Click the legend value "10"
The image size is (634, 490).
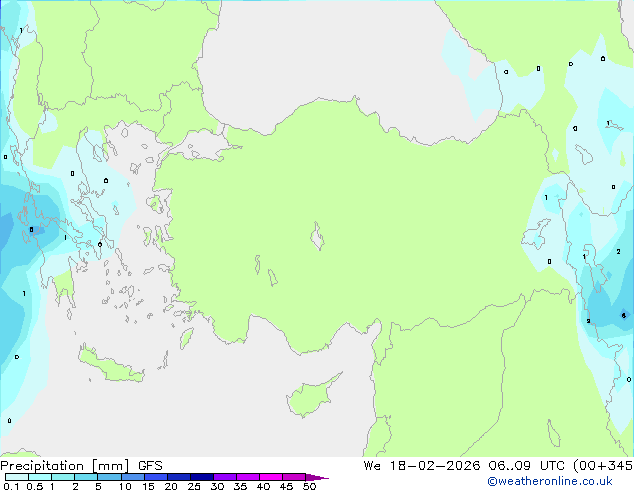tap(125, 486)
